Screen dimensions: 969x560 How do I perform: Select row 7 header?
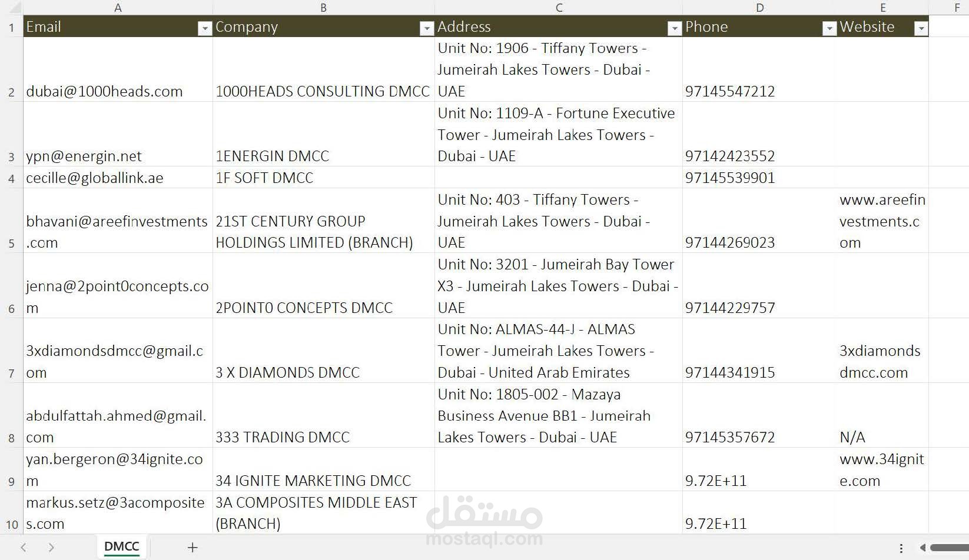11,351
